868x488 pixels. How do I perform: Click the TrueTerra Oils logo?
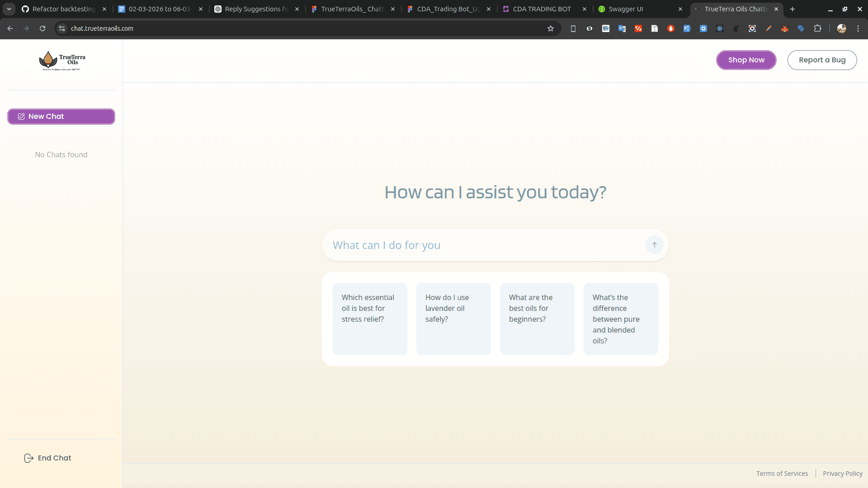tap(61, 60)
